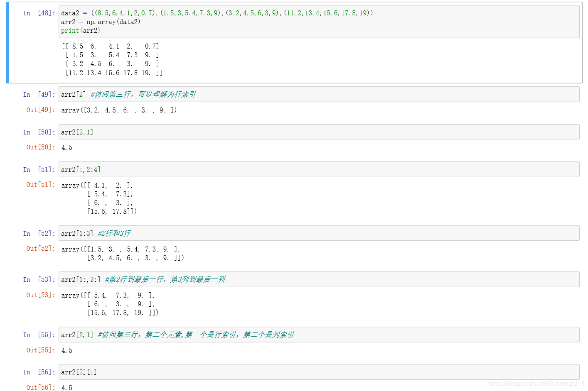Click the In [48] prompt label

coord(39,13)
